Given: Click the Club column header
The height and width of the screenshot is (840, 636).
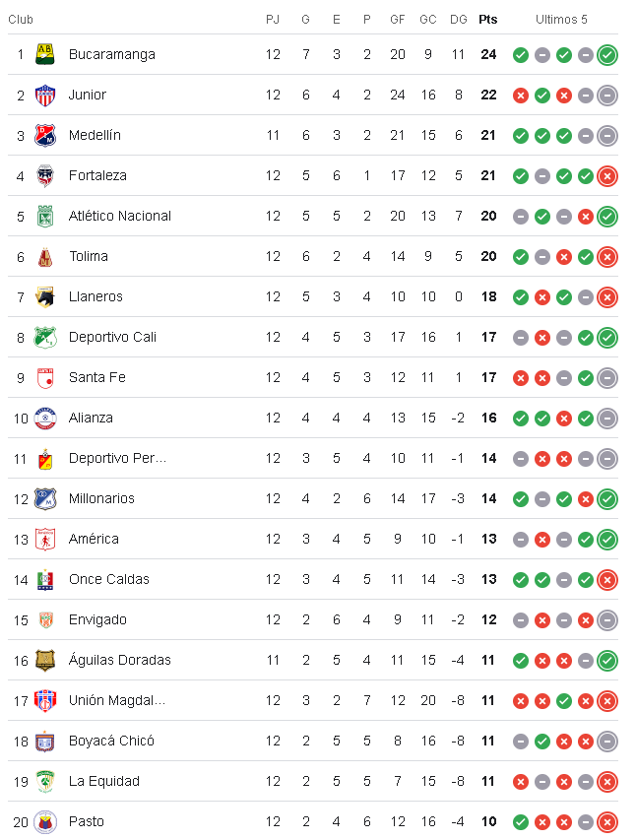Looking at the screenshot, I should pos(21,20).
